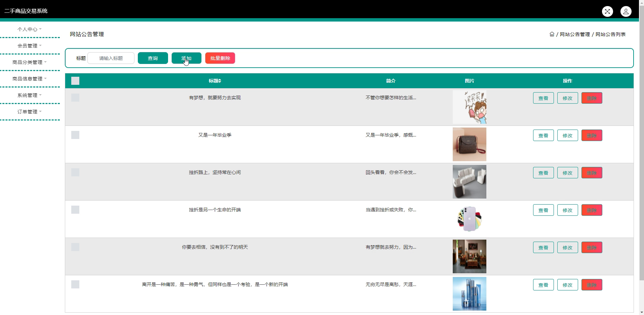Check the row 挫折是另一个生命的开端

[x=75, y=210]
